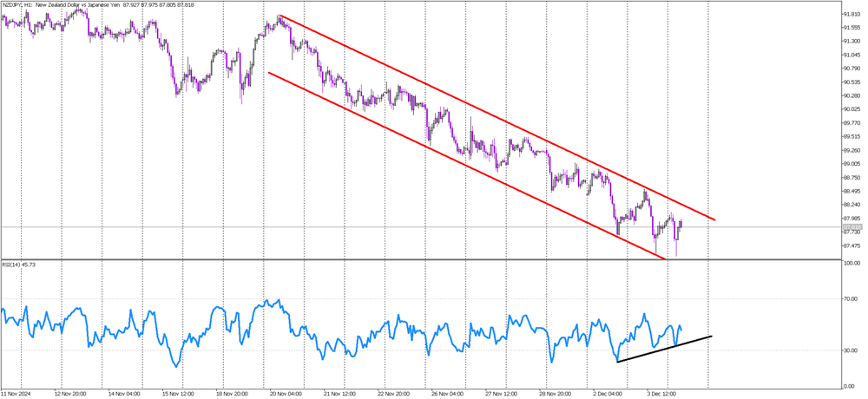Image resolution: width=868 pixels, height=399 pixels.
Task: Select the upper red channel trendline
Action: click(x=498, y=118)
